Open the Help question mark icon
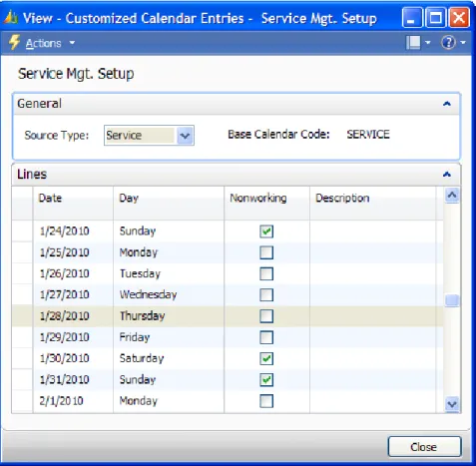 (448, 43)
